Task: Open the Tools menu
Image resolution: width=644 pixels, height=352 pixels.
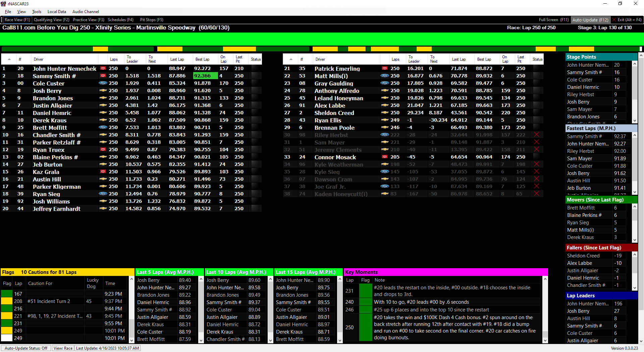Action: tap(37, 12)
